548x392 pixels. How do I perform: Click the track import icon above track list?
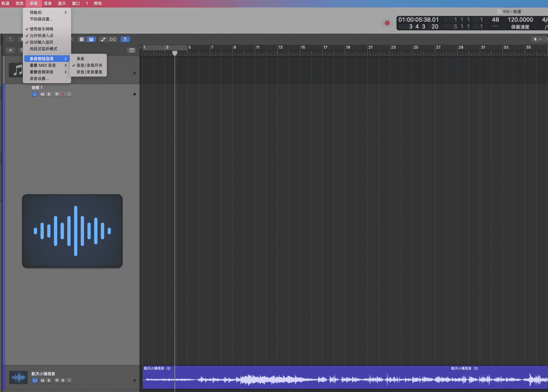(x=132, y=50)
